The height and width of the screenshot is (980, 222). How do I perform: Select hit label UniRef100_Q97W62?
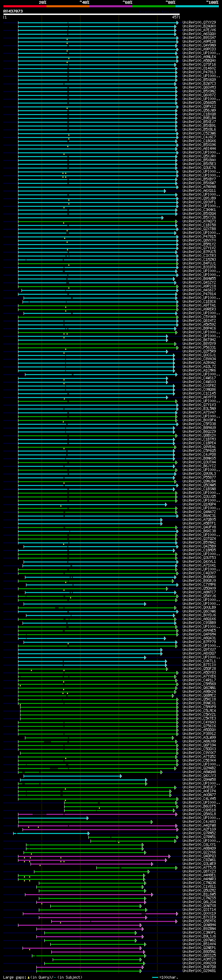coord(199,940)
